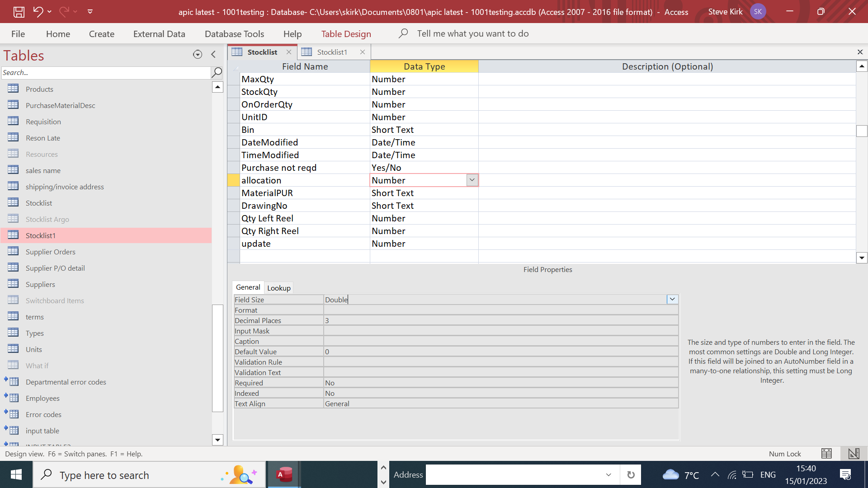Click the SK user account avatar
Screen dimensions: 868x488
(x=758, y=12)
